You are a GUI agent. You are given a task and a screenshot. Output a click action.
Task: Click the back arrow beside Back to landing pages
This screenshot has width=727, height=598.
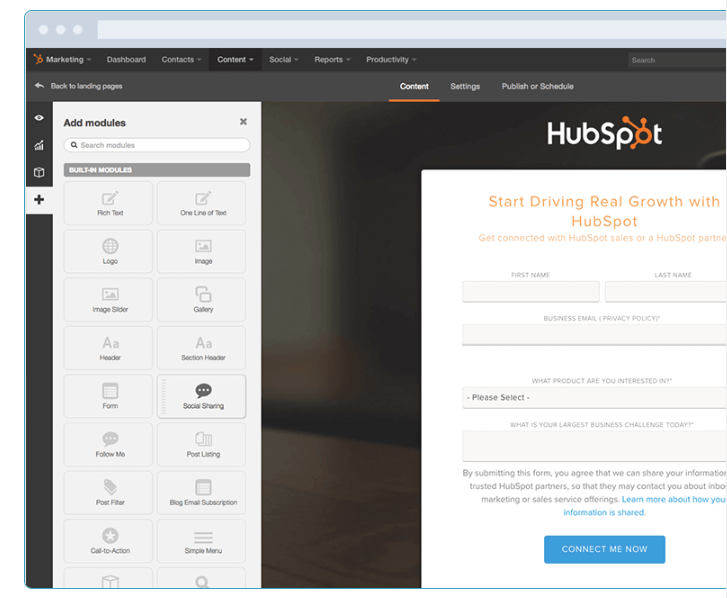[x=39, y=86]
